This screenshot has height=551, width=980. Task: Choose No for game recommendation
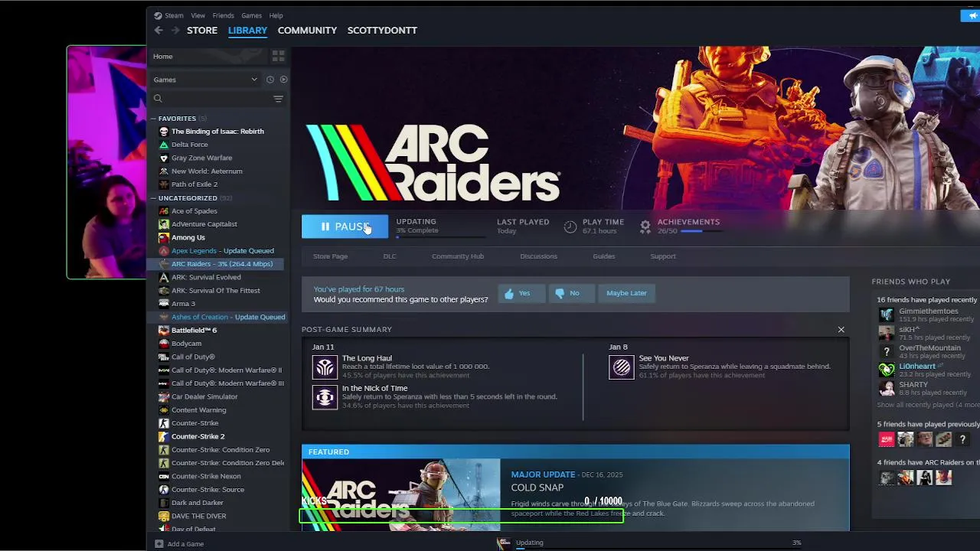[572, 293]
